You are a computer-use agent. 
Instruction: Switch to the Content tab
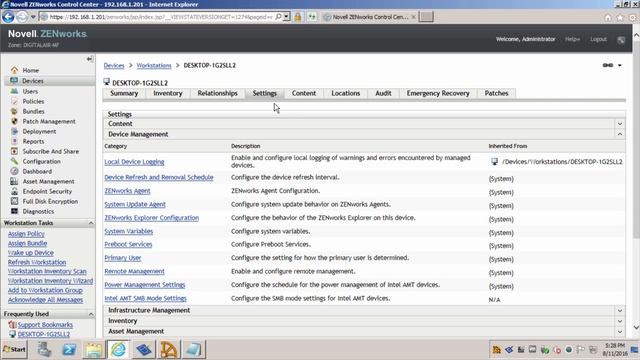[304, 93]
